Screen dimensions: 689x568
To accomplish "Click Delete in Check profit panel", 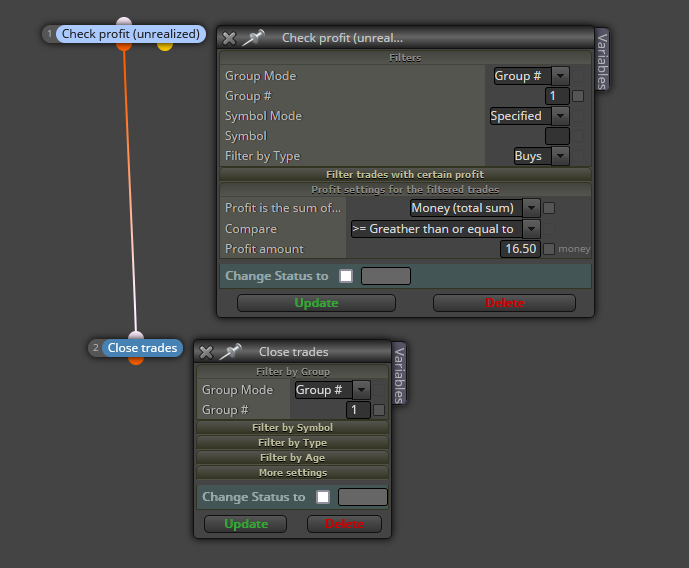I will 504,303.
